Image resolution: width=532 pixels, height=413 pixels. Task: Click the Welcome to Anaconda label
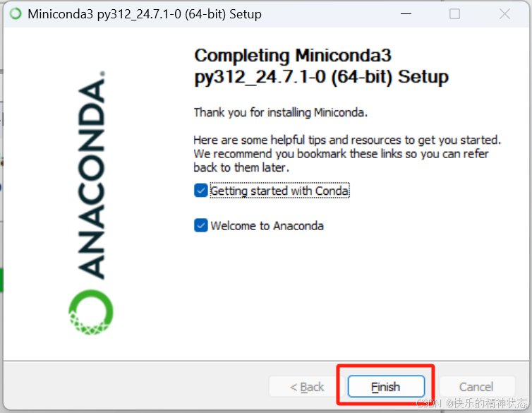point(267,226)
